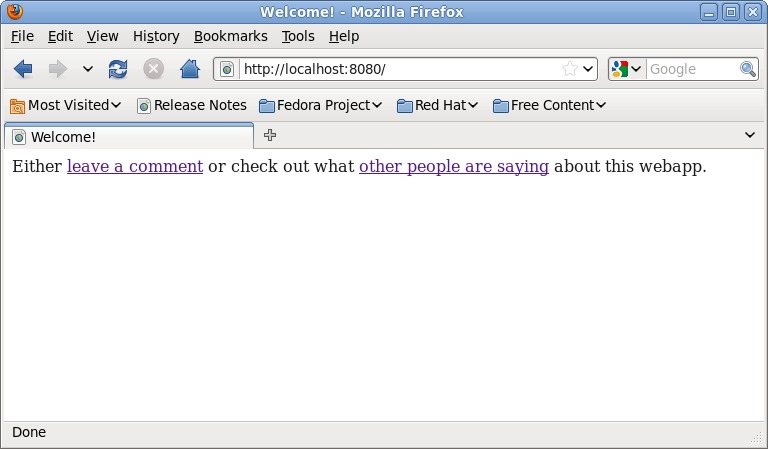Follow the 'leave a comment' link
Image resolution: width=768 pixels, height=449 pixels.
point(135,166)
